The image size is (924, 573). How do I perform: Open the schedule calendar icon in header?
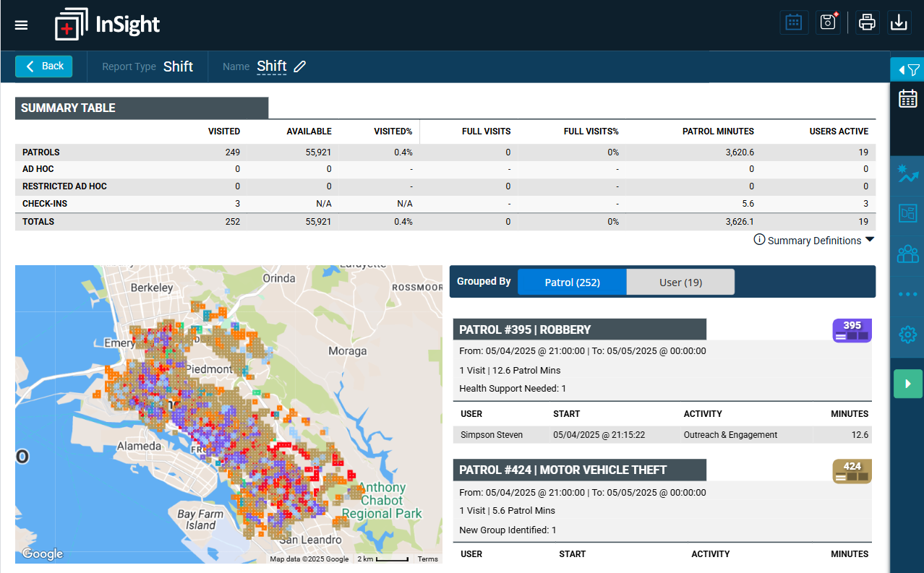pos(794,22)
